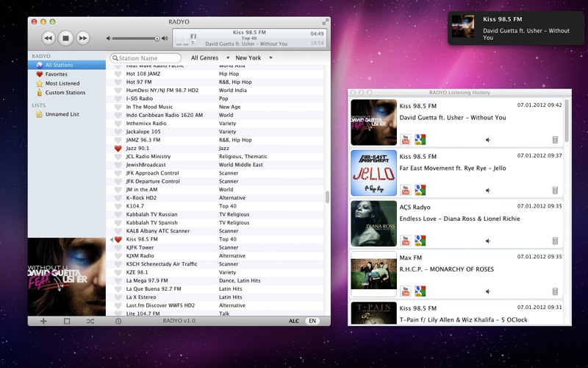Click speaker icon in Max FM entry

click(x=487, y=291)
